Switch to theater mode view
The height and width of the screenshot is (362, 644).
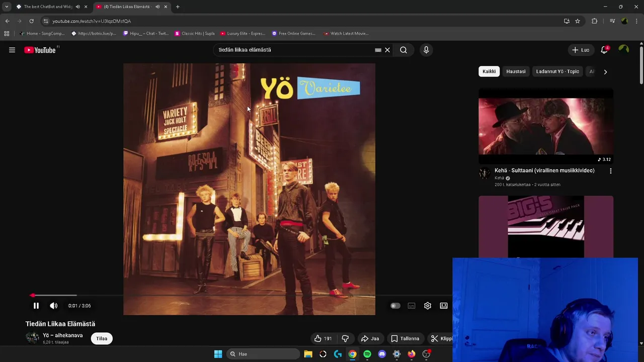coord(444,306)
